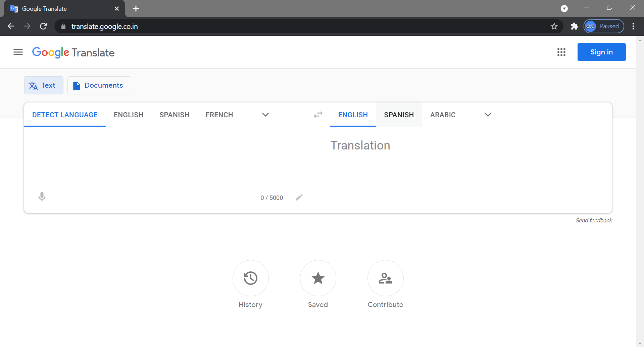This screenshot has width=644, height=347.
Task: Select the Text translation mode
Action: [x=44, y=85]
